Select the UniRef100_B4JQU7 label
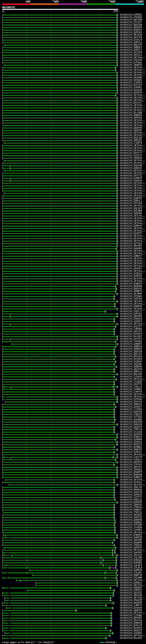146x644 pixels. point(131,336)
